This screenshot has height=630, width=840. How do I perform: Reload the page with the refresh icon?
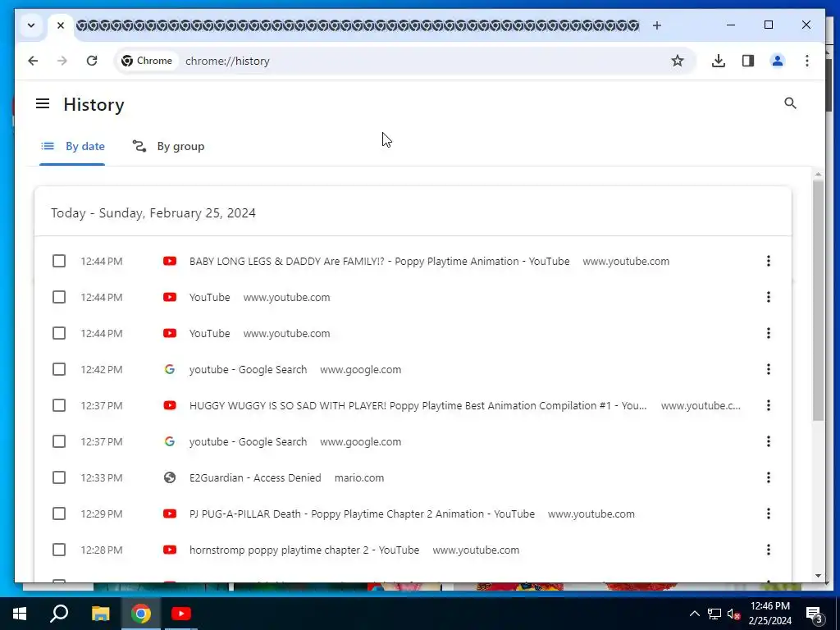pyautogui.click(x=92, y=61)
